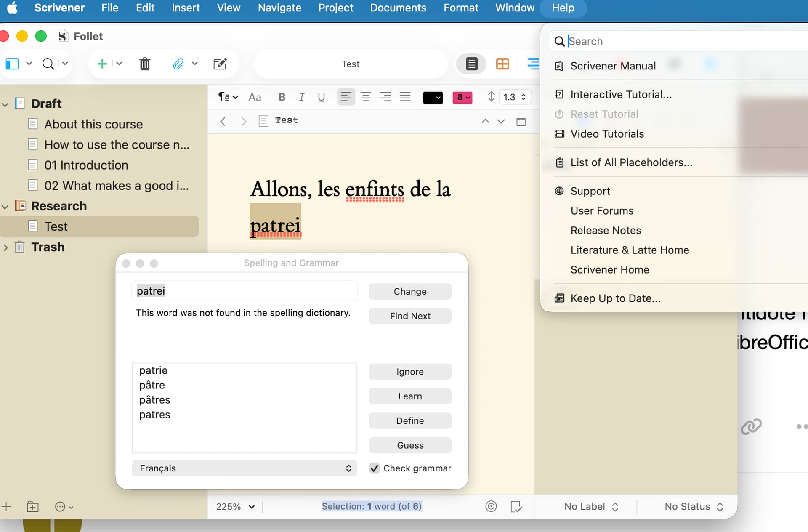808x532 pixels.
Task: Add new folder in binder footer
Action: click(x=32, y=507)
